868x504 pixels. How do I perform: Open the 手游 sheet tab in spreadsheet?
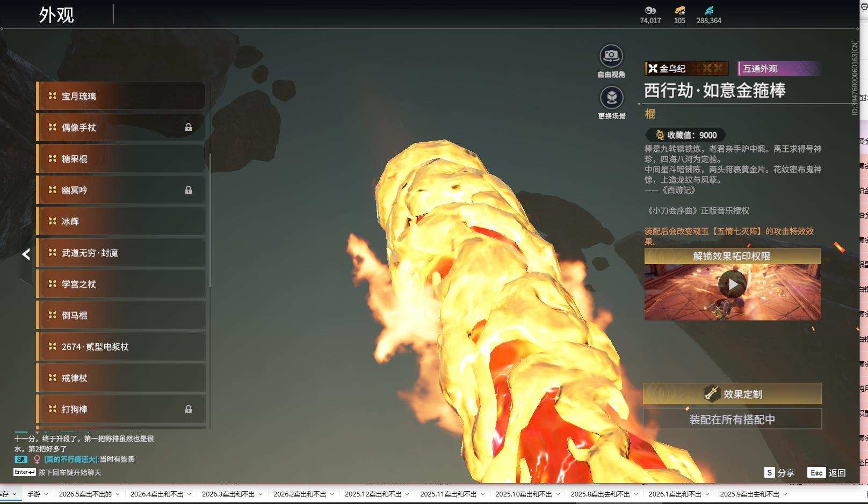tap(34, 494)
